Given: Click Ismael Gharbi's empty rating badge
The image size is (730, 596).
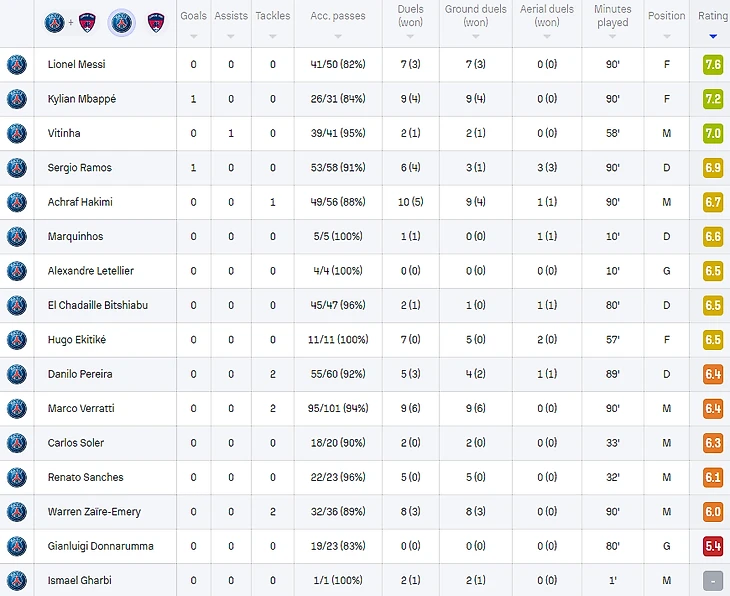Looking at the screenshot, I should coord(713,581).
